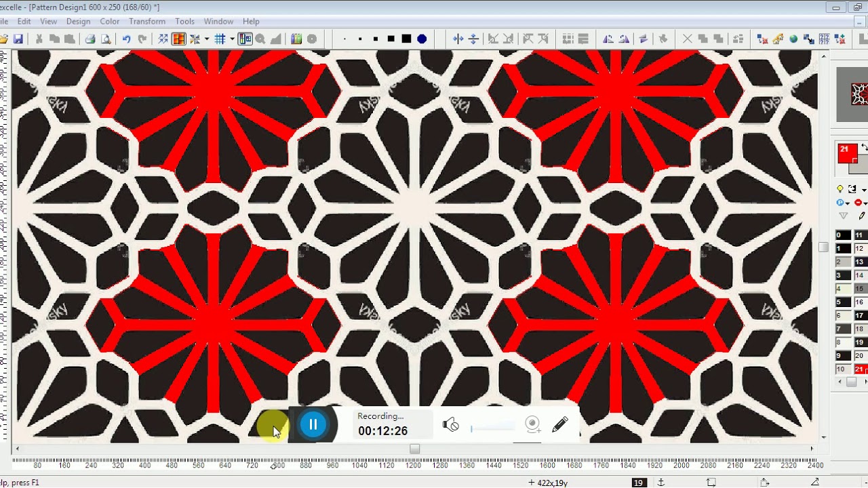Image resolution: width=868 pixels, height=488 pixels.
Task: Select the blue round brush shape
Action: [x=422, y=39]
